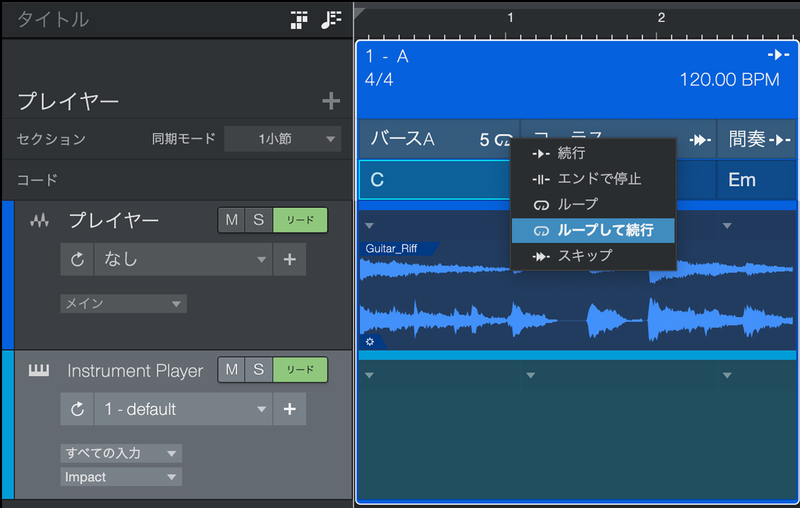Select the バースA section cell
The image size is (800, 508).
pyautogui.click(x=439, y=139)
